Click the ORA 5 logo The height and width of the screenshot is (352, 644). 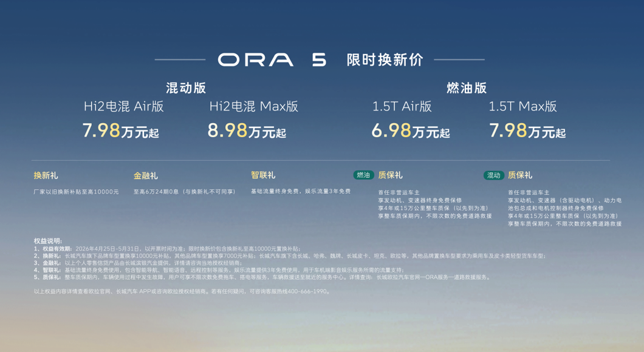coord(272,59)
